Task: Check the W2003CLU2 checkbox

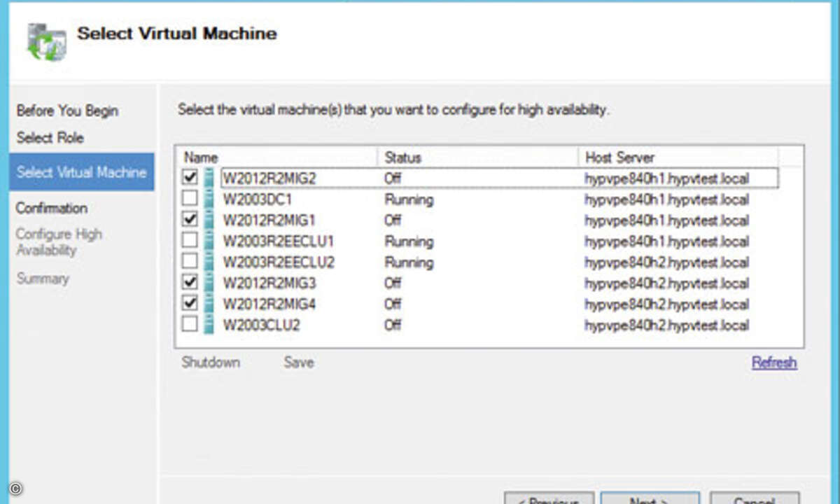Action: (x=190, y=325)
